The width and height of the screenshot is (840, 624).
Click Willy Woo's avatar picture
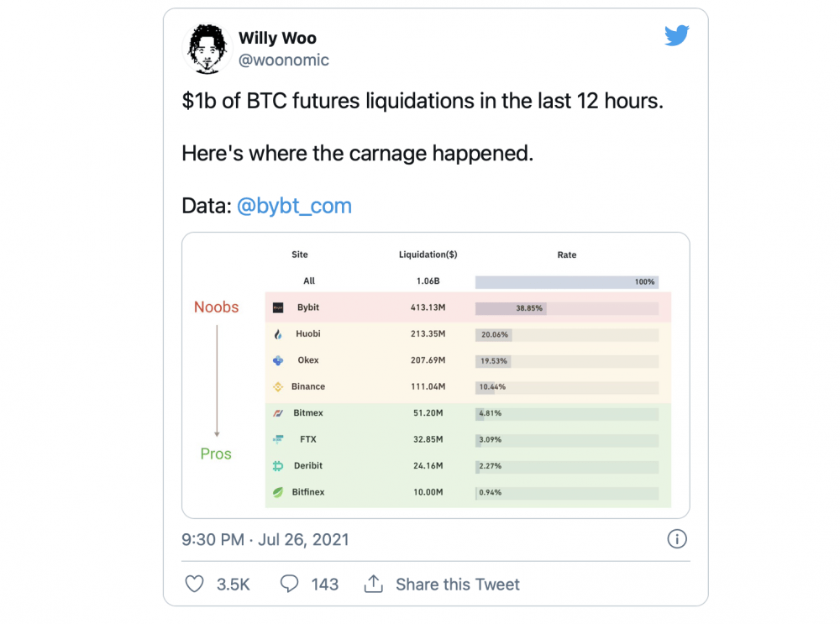click(207, 48)
